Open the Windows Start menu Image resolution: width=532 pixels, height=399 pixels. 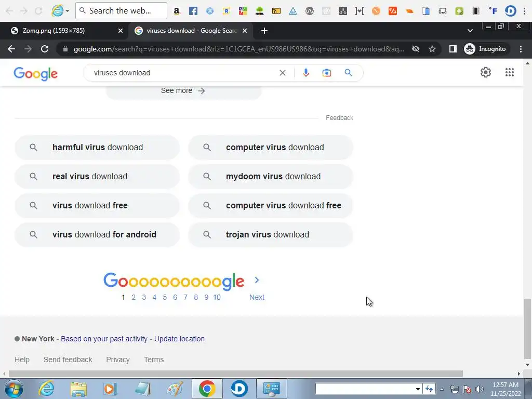point(14,389)
